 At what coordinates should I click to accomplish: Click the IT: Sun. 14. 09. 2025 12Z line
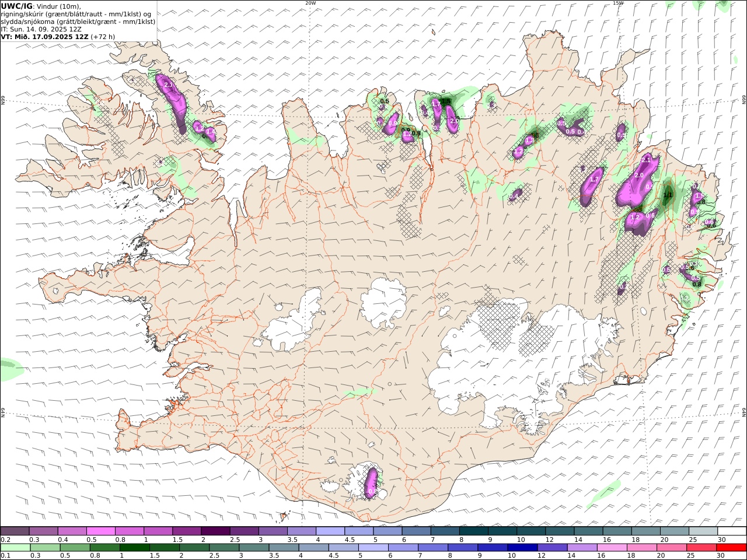[41, 29]
